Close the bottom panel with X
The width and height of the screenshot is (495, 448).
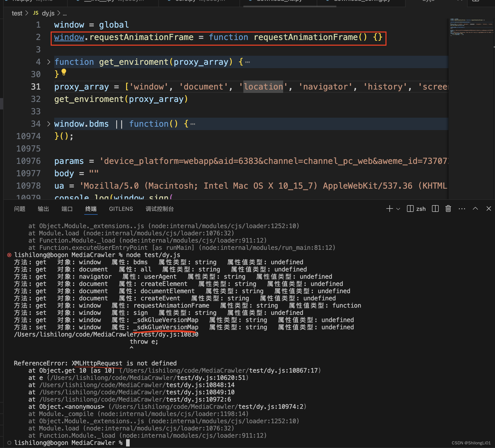[x=489, y=209]
